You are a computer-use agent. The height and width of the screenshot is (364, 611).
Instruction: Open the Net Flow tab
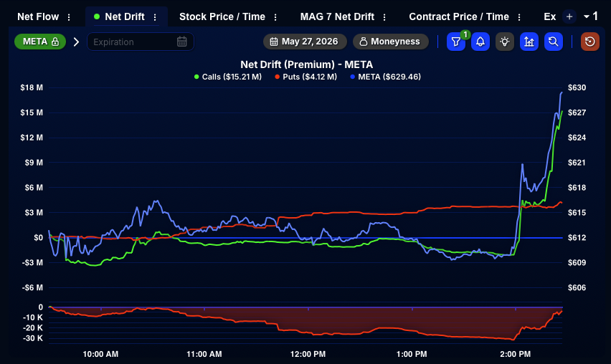tap(38, 16)
